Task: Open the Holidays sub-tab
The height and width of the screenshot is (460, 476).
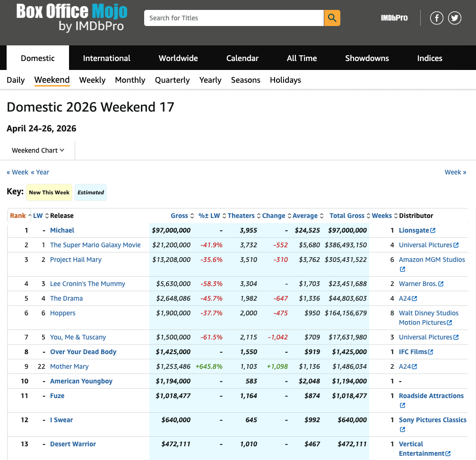Action: tap(286, 80)
